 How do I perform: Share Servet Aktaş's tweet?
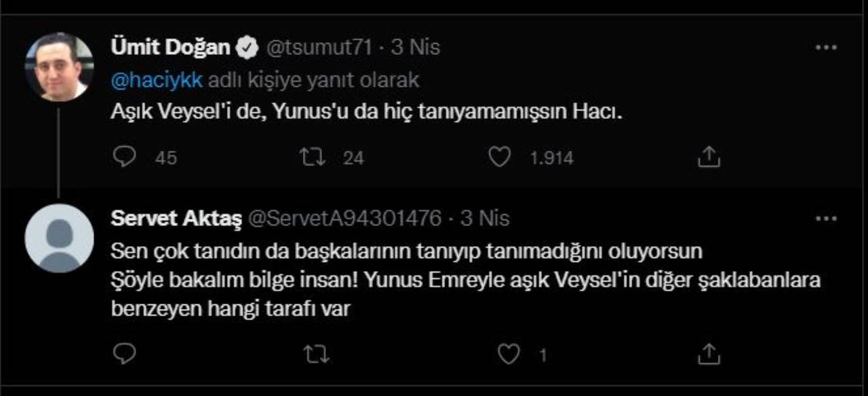pyautogui.click(x=708, y=354)
